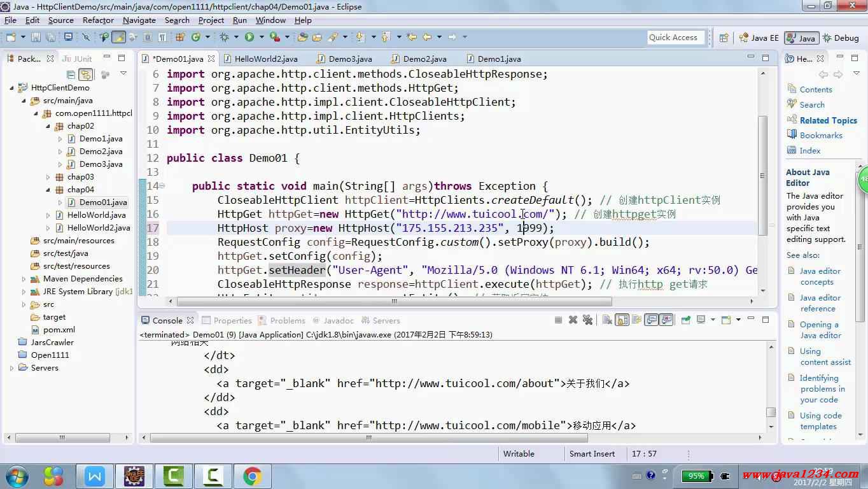The image size is (868, 489).
Task: Toggle Show Console When Standard Out Changes
Action: point(651,320)
